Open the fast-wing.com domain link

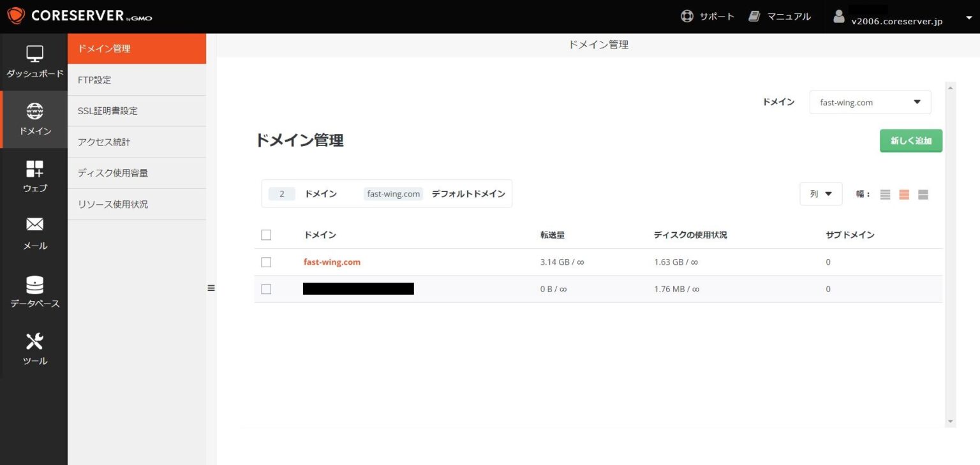[332, 262]
